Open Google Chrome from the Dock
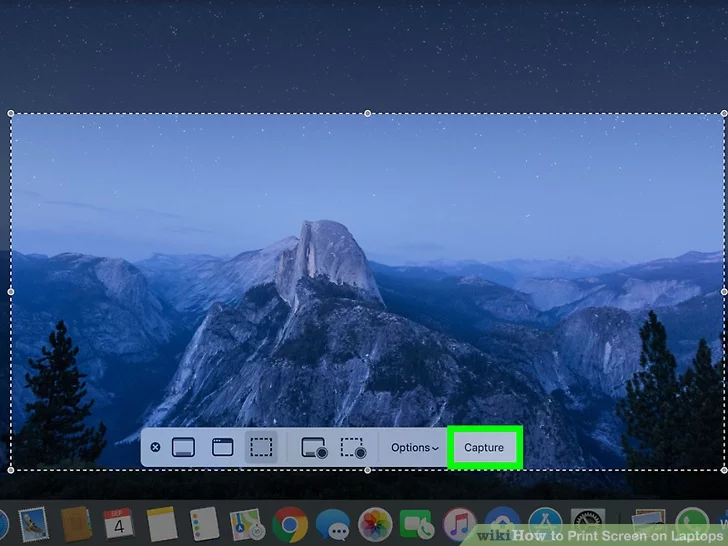Screen dimensions: 728x546 pyautogui.click(x=290, y=524)
